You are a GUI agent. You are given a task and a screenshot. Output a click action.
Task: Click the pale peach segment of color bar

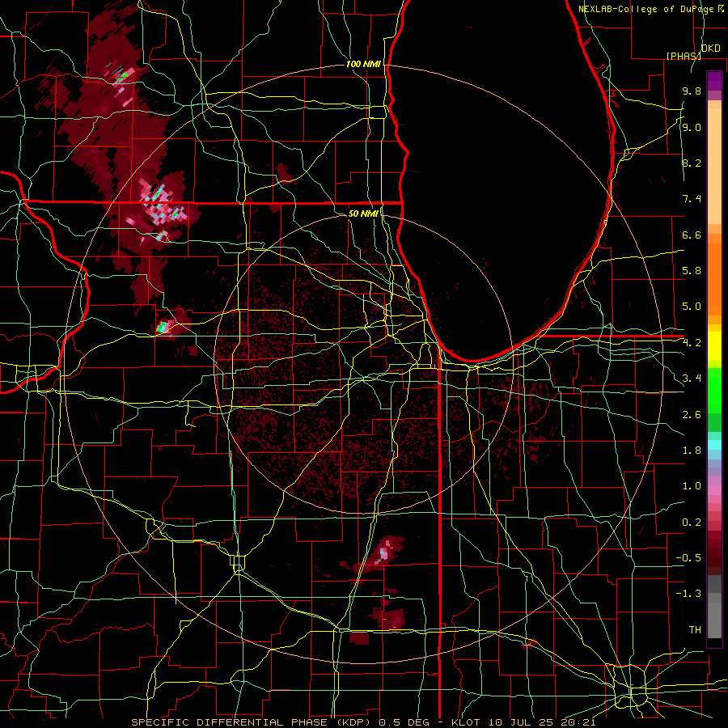pos(714,166)
